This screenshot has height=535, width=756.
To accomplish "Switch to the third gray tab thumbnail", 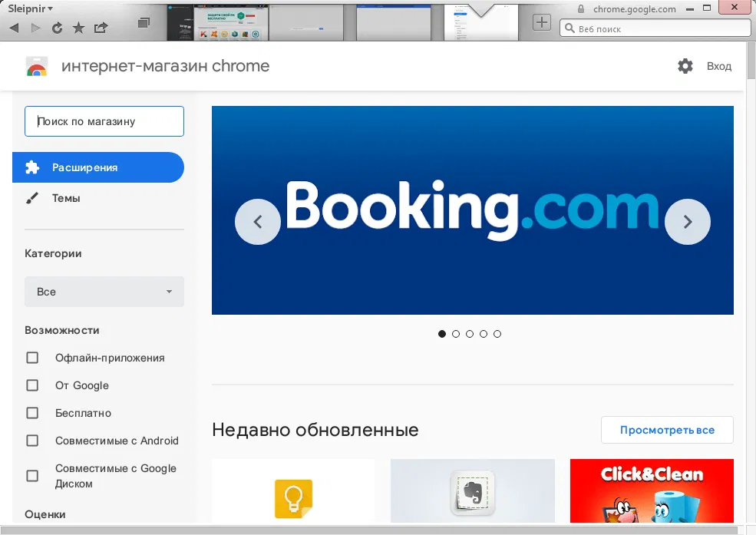I will click(305, 23).
